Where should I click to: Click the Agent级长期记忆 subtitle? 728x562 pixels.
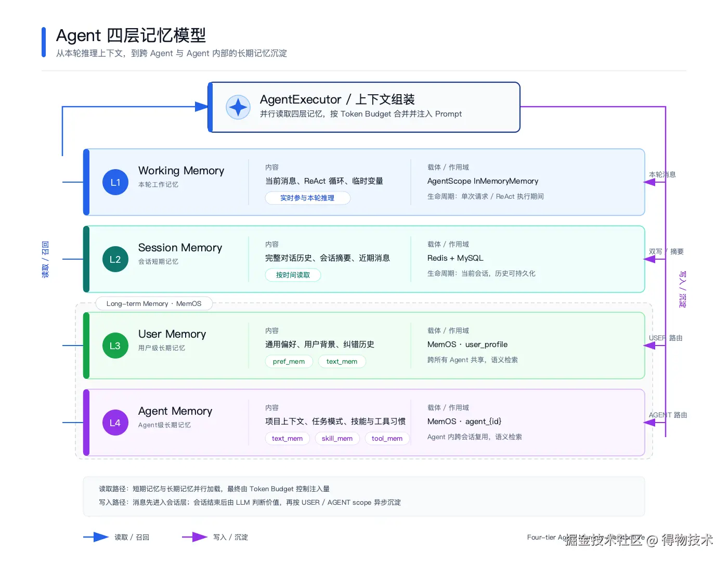[x=164, y=425]
